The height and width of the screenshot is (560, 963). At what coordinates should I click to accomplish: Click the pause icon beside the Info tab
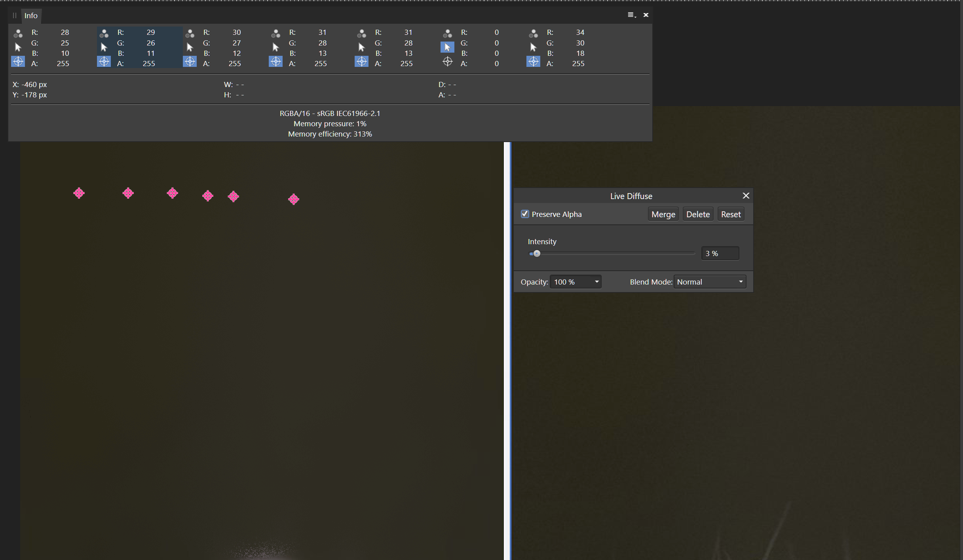point(14,15)
